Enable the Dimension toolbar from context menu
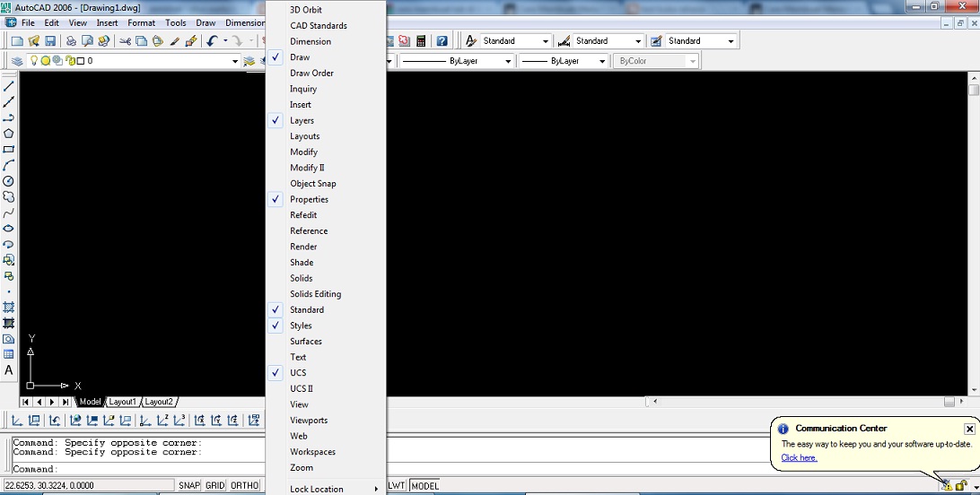Viewport: 980px width, 495px height. (326, 41)
